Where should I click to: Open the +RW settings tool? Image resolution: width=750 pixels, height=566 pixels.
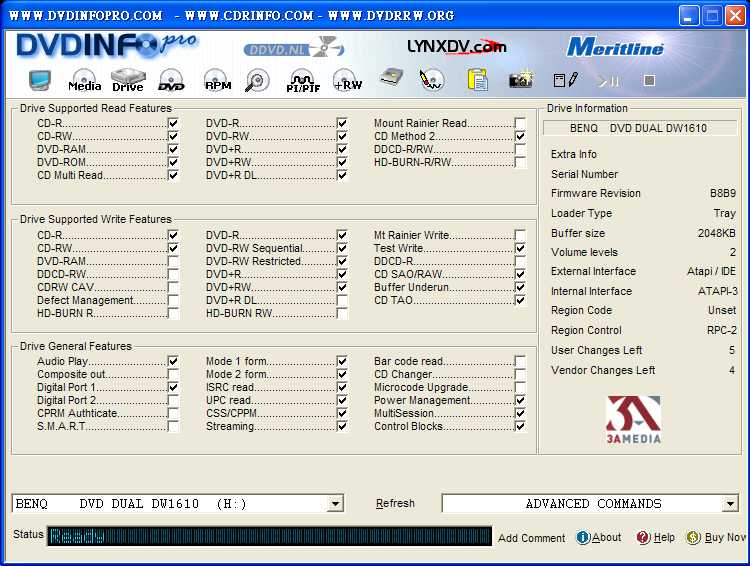pyautogui.click(x=348, y=80)
